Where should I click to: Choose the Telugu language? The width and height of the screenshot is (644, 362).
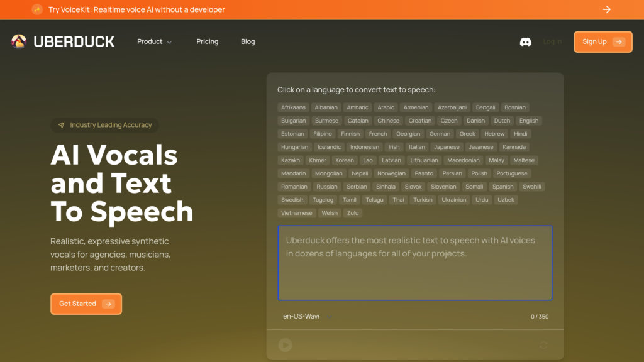[374, 199]
